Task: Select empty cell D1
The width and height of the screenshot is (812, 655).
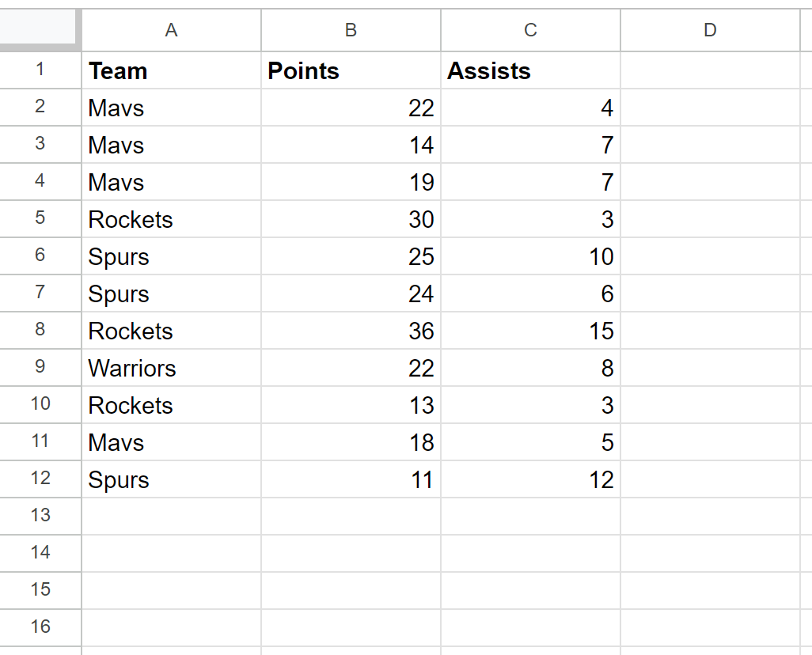Action: [711, 70]
